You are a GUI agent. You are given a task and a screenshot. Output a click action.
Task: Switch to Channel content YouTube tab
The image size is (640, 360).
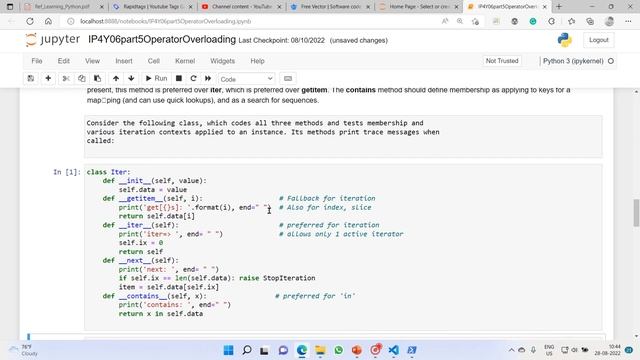tap(241, 7)
